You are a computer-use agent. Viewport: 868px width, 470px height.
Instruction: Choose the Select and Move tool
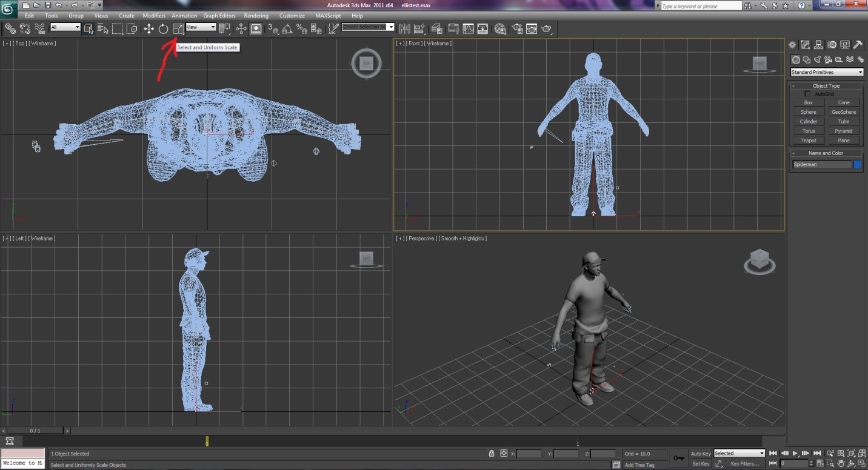pos(149,28)
